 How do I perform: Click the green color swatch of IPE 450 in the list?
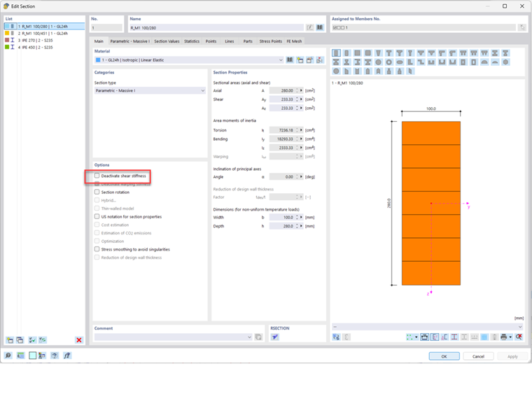click(7, 47)
